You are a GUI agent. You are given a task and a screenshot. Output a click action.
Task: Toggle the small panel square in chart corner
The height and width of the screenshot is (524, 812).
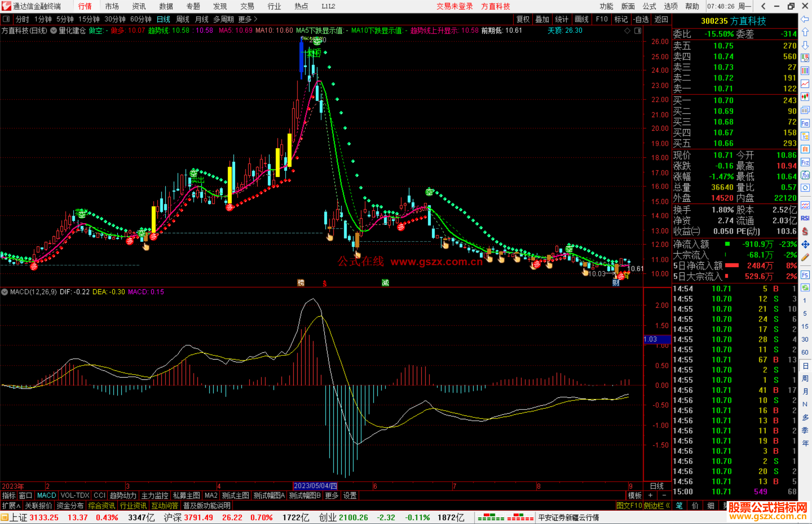638,31
